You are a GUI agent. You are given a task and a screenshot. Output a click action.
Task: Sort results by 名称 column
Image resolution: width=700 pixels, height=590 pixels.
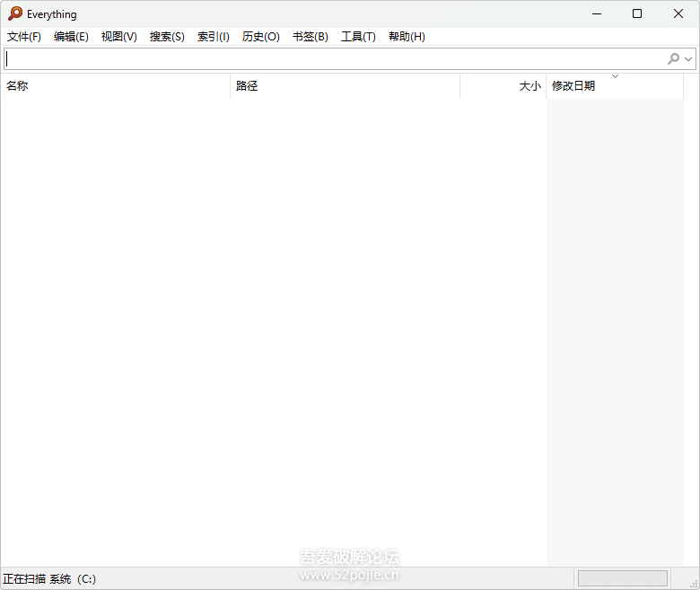click(115, 85)
